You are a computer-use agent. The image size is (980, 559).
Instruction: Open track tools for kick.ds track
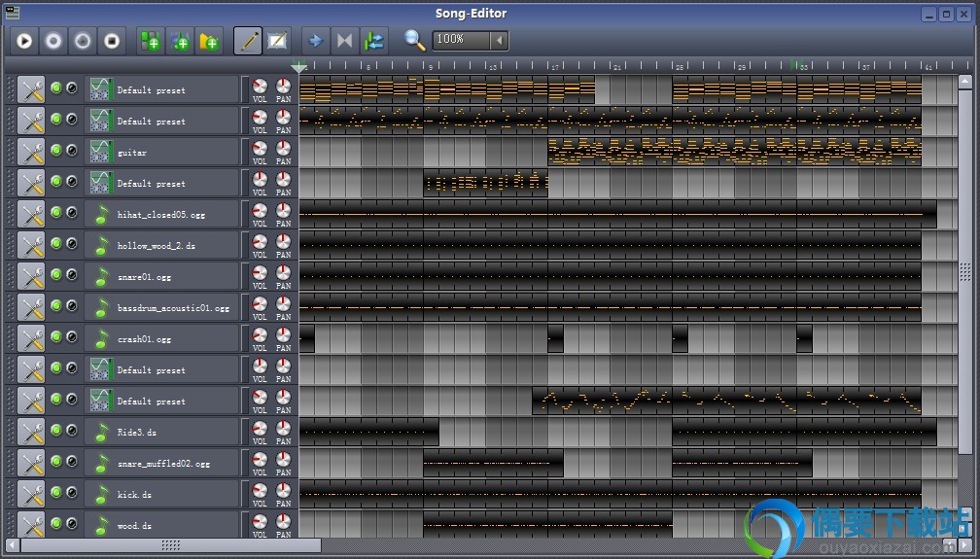[31, 495]
